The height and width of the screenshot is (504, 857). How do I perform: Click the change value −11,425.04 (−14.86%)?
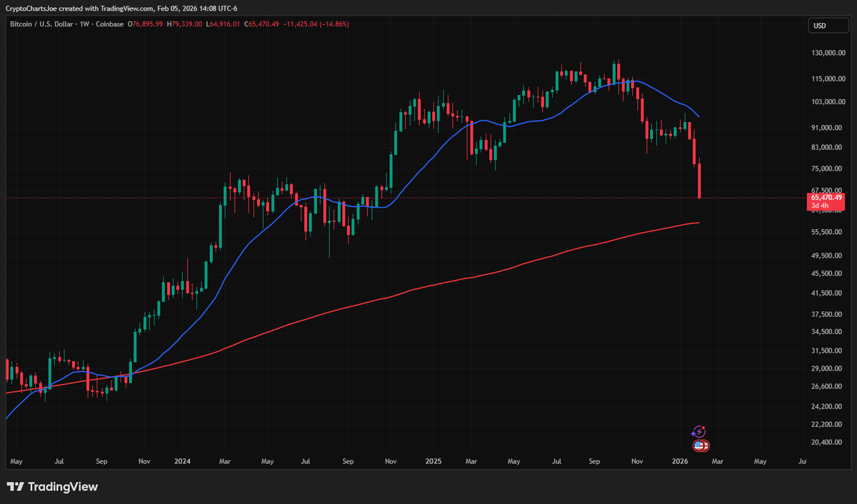pyautogui.click(x=318, y=24)
